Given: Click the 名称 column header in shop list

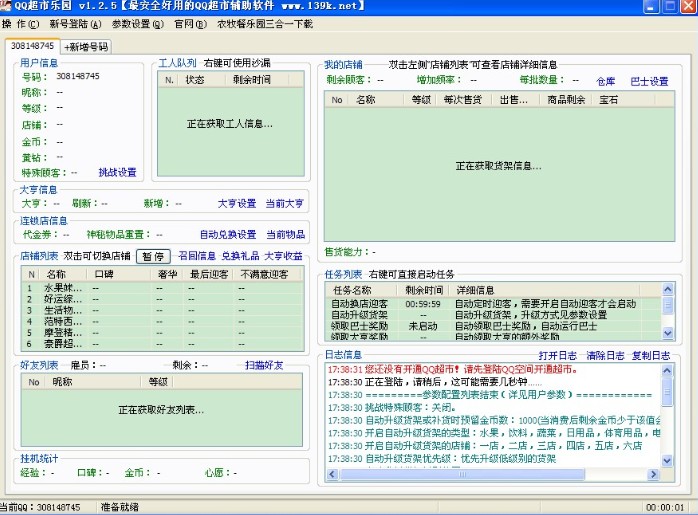Looking at the screenshot, I should coord(64,274).
